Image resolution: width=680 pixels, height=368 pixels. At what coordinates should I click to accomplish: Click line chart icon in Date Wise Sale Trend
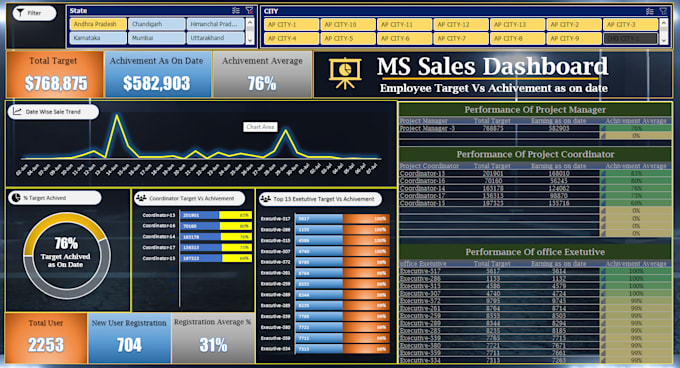pyautogui.click(x=17, y=111)
